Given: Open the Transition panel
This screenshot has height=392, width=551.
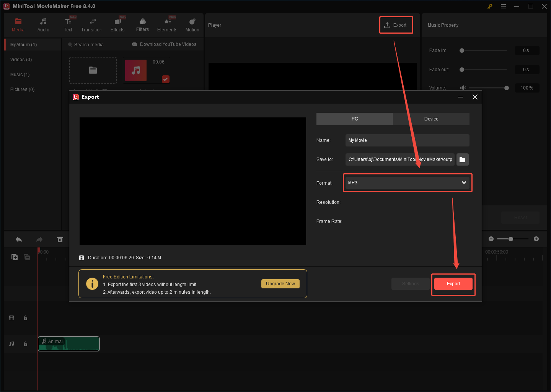Looking at the screenshot, I should click(91, 22).
